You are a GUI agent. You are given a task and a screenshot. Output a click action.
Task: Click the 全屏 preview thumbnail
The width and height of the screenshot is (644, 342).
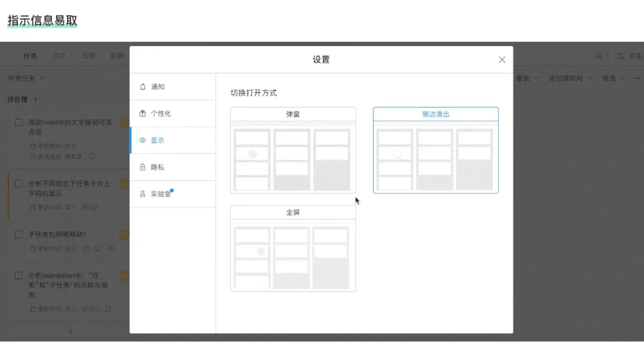click(293, 256)
